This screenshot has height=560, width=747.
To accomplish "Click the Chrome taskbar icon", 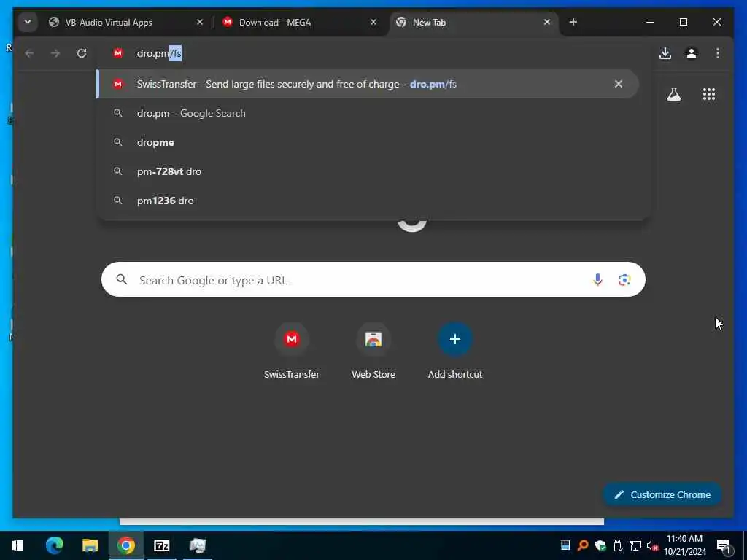I will (x=125, y=545).
